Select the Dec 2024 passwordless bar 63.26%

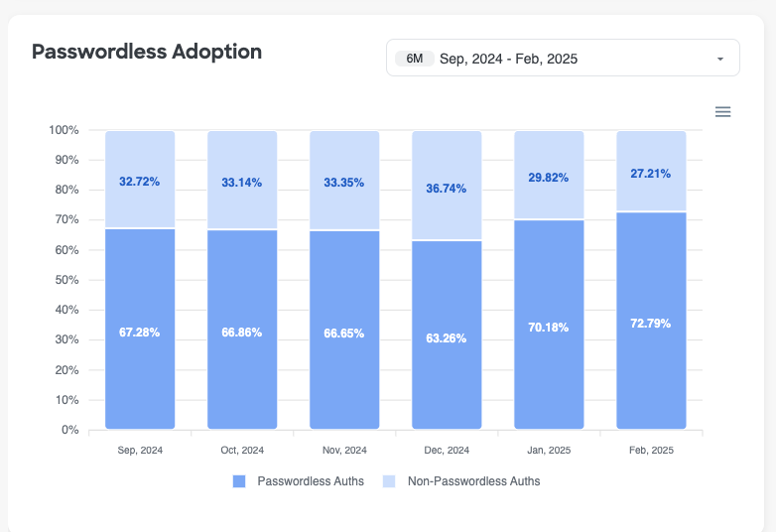447,335
